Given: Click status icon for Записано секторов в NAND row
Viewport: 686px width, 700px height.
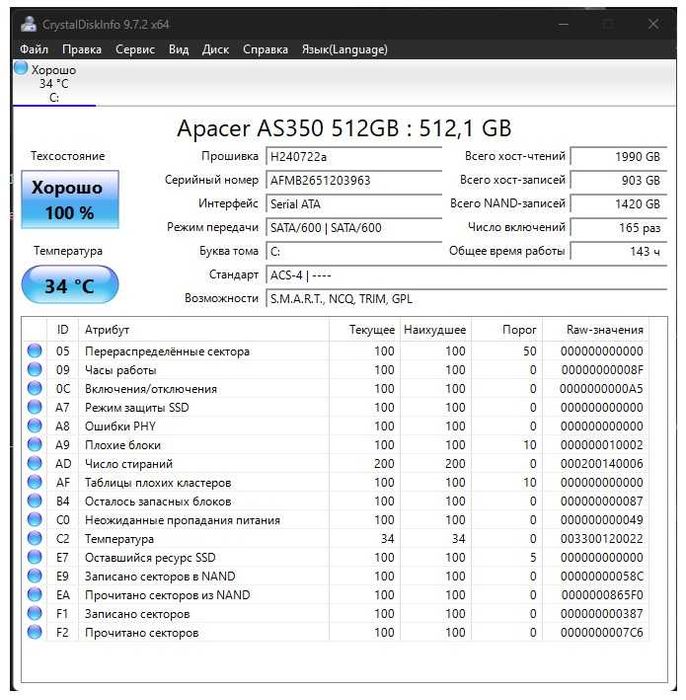Looking at the screenshot, I should (x=34, y=576).
